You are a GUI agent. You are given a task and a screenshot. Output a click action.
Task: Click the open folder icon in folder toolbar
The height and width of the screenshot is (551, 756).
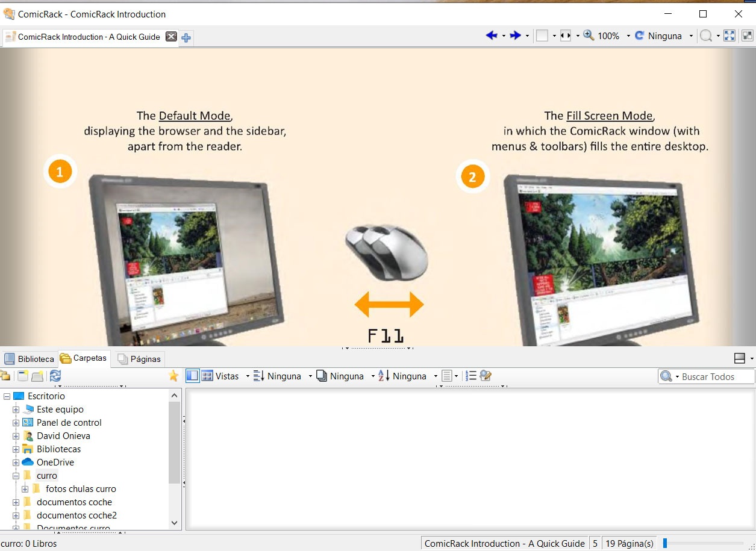click(x=37, y=376)
